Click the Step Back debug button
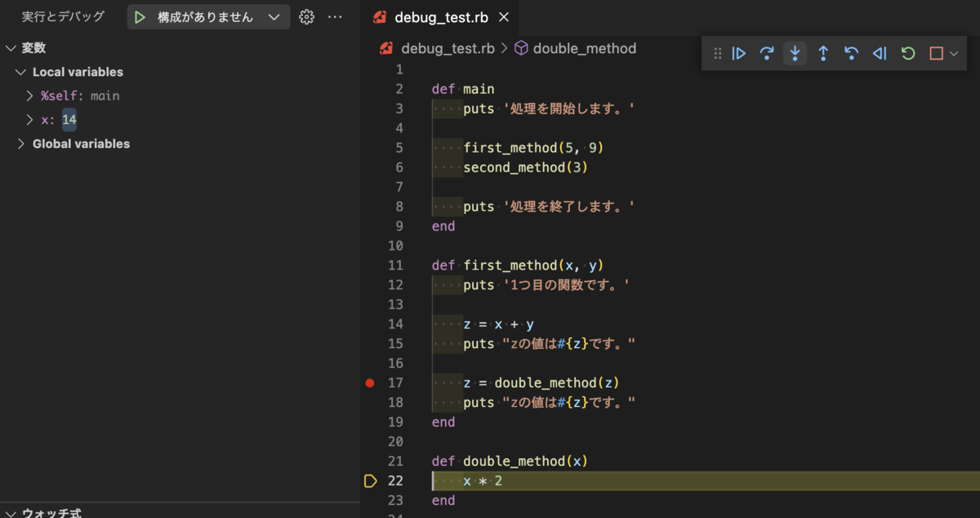 (x=851, y=54)
